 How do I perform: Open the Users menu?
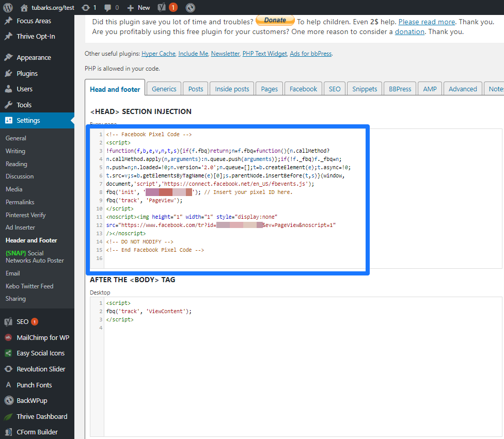point(24,89)
